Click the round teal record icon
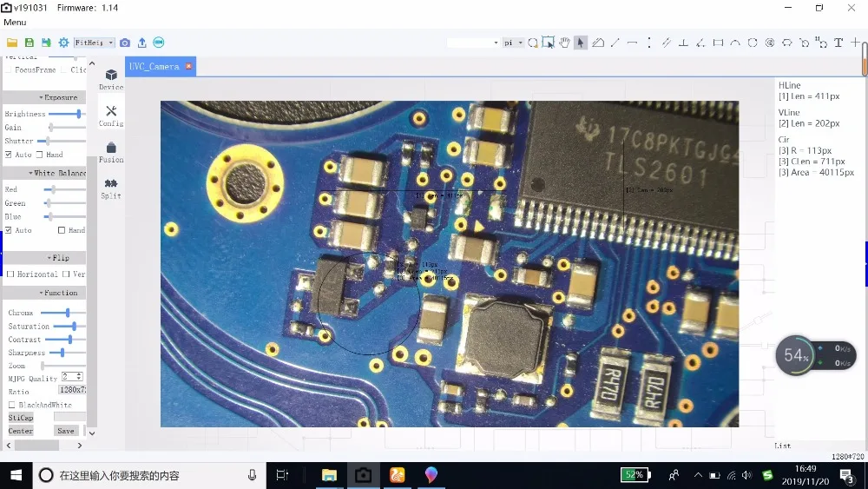Screen dimensions: 868x489 [158, 43]
